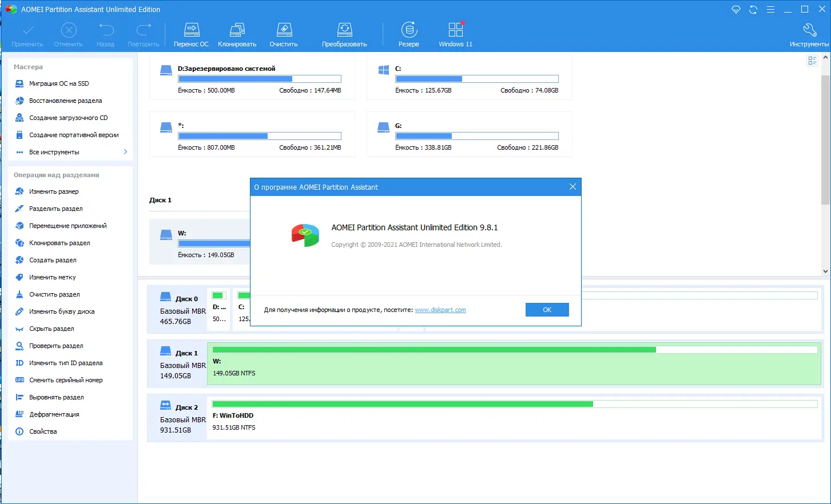This screenshot has height=504, width=831.
Task: Click the W: 149.05GB NTFS partition block
Action: (515, 363)
